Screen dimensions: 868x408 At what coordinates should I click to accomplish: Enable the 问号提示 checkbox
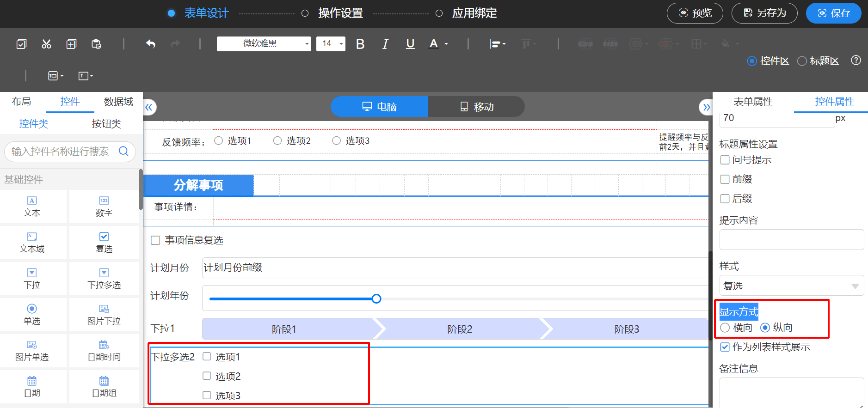[x=725, y=160]
